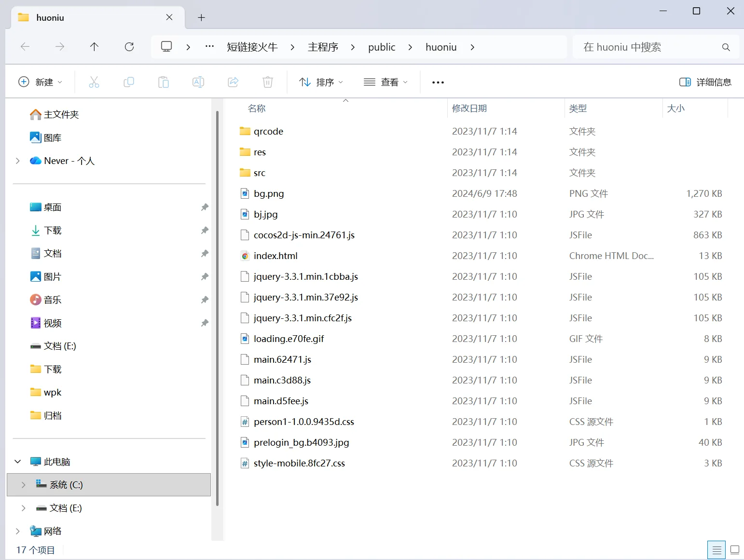Open 桌面 in the sidebar
Screen dimensions: 744x560
[53, 207]
